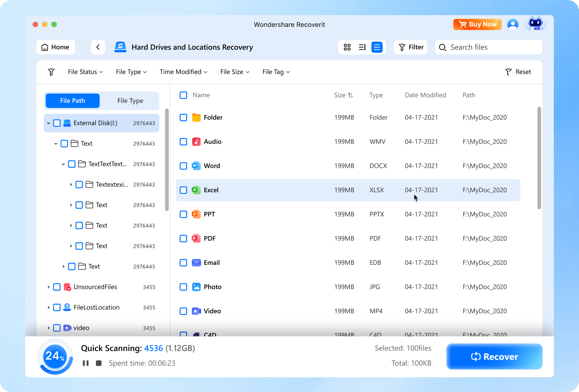Screen dimensions: 579x392
Task: Open the user account profile icon
Action: pos(513,24)
